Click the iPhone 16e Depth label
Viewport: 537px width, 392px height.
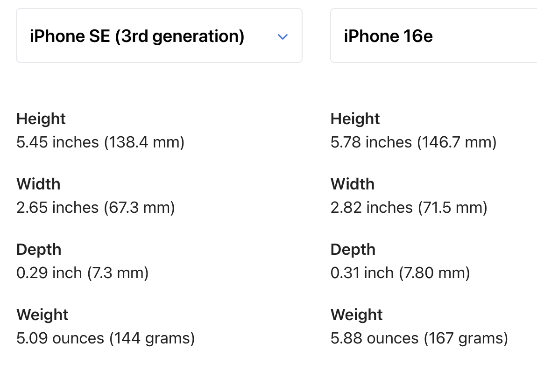[353, 250]
